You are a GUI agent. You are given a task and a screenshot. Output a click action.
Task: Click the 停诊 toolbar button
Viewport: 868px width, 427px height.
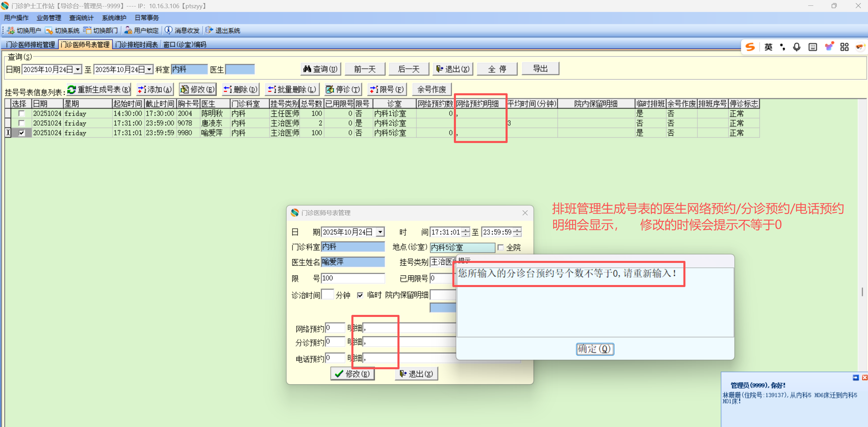[x=343, y=90]
